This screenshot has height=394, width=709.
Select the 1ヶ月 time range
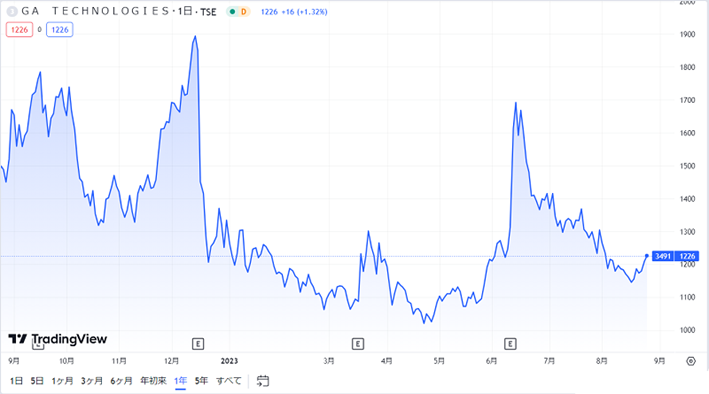coord(62,381)
